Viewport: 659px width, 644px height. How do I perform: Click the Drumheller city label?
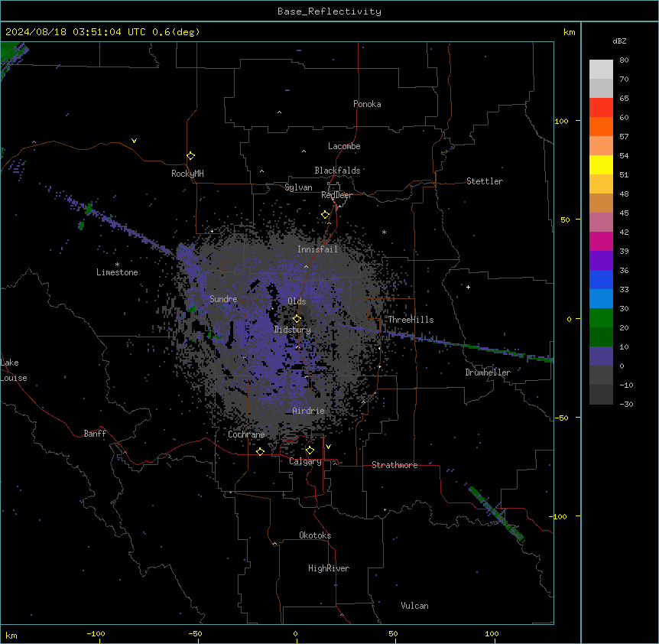pos(488,372)
